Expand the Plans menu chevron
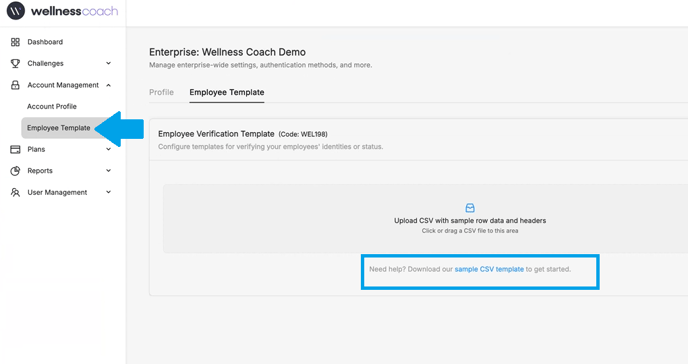This screenshot has height=364, width=688. 108,150
